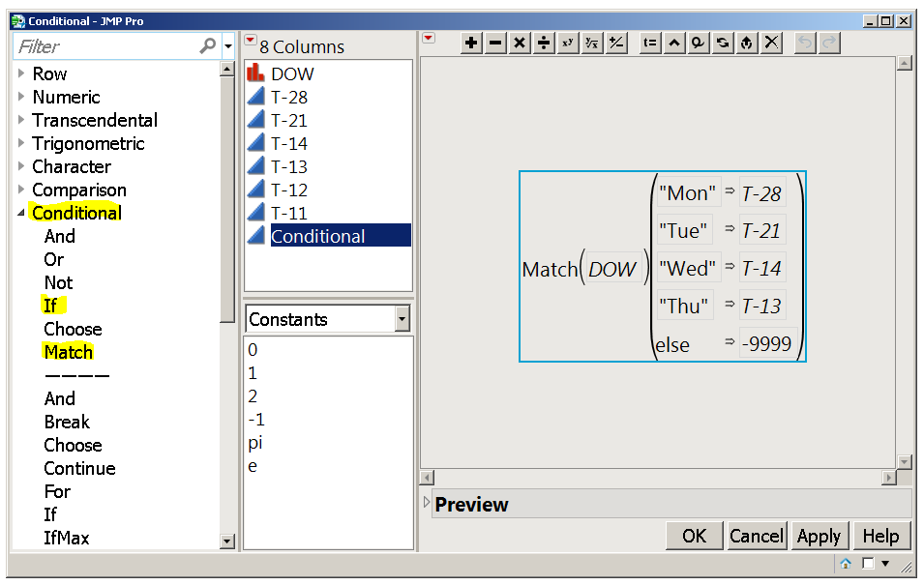The height and width of the screenshot is (585, 924).
Task: Insert the division operator icon
Action: (544, 43)
